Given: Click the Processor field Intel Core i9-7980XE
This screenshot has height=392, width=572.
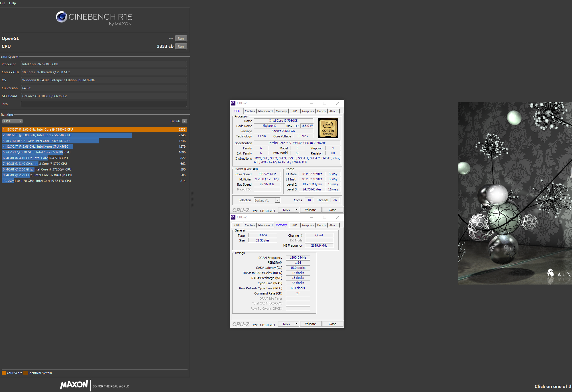Looking at the screenshot, I should pyautogui.click(x=104, y=64).
